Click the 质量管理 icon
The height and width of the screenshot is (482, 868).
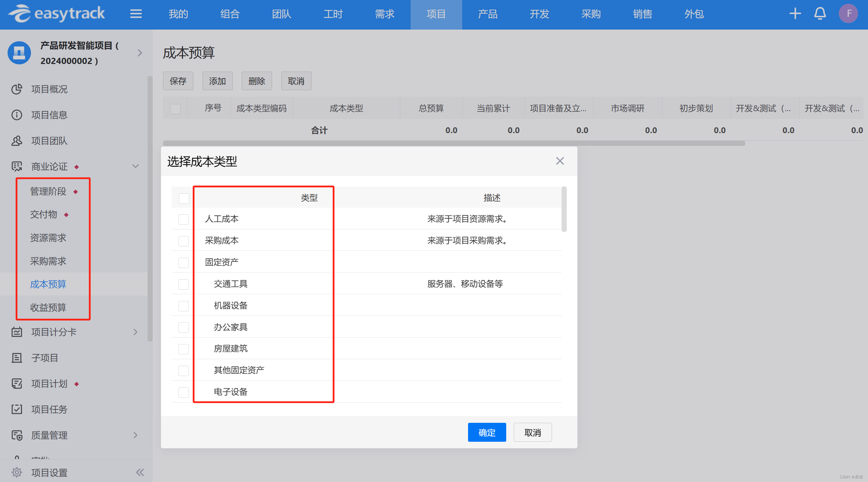(x=17, y=435)
